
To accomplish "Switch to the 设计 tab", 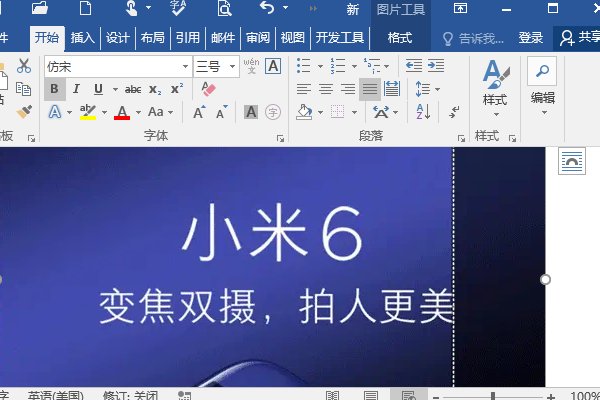I will (x=117, y=38).
